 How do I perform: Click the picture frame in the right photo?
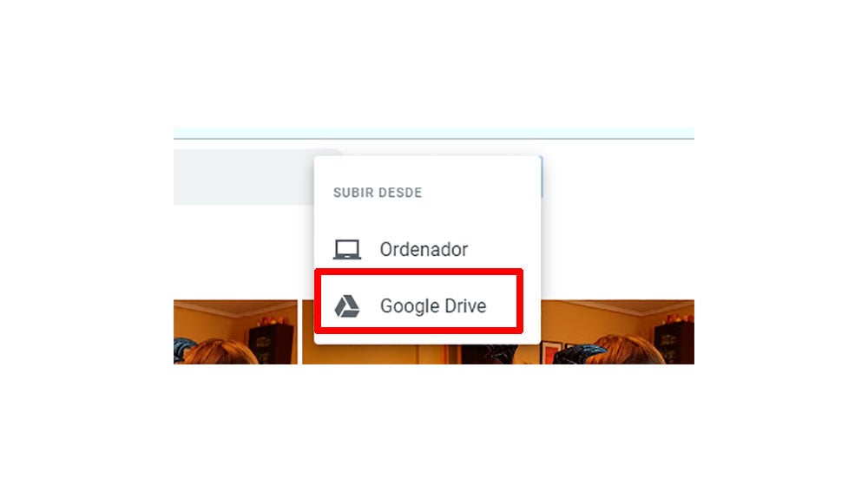click(551, 352)
